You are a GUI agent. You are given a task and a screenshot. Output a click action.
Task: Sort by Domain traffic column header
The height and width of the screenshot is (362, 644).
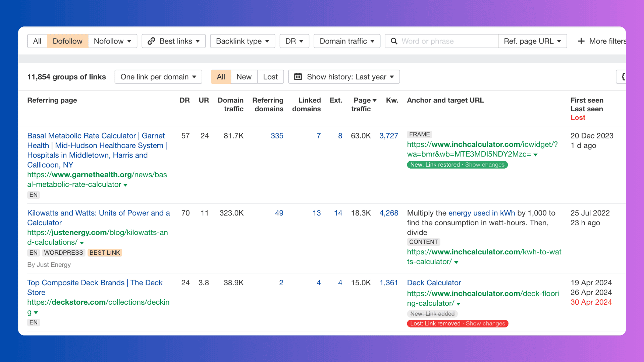pos(230,105)
